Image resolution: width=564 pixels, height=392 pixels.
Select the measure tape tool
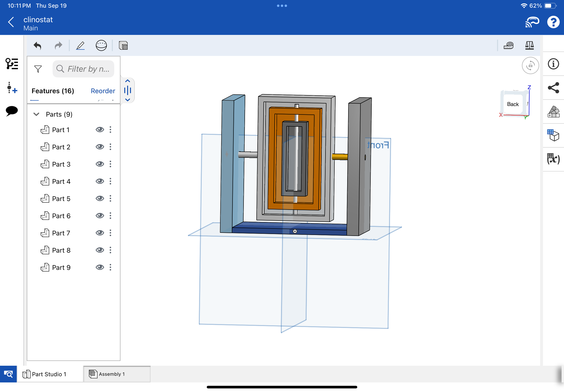509,45
